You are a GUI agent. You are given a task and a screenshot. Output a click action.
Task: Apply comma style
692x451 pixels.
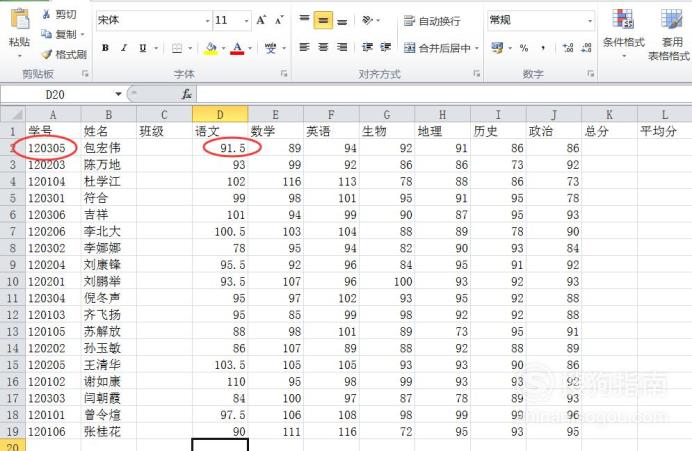543,48
